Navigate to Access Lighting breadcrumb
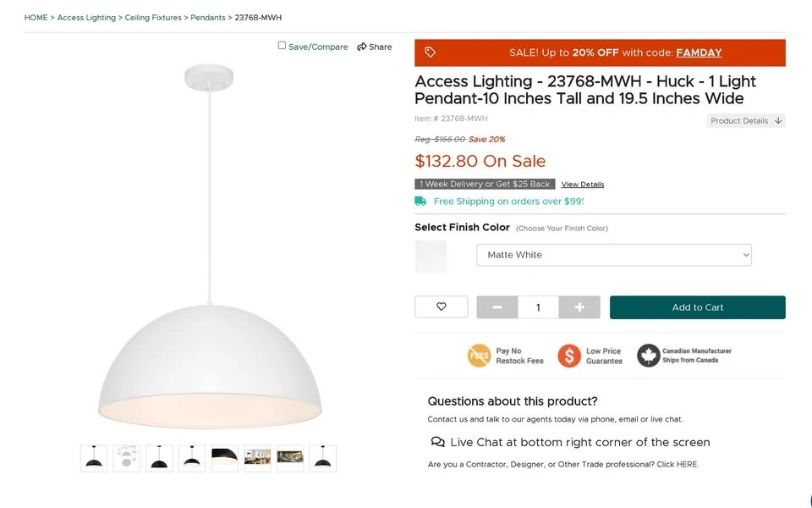Image resolution: width=812 pixels, height=508 pixels. (86, 18)
